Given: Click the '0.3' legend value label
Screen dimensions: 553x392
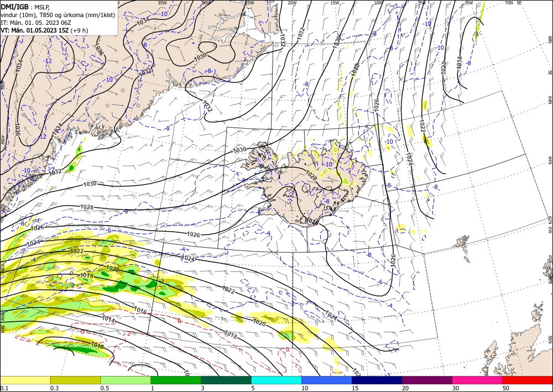Looking at the screenshot, I should click(x=54, y=388).
